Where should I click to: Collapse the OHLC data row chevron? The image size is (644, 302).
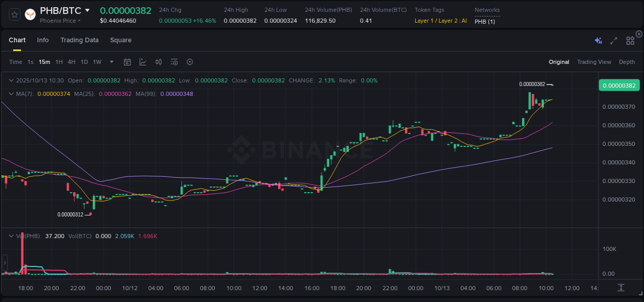[x=11, y=80]
